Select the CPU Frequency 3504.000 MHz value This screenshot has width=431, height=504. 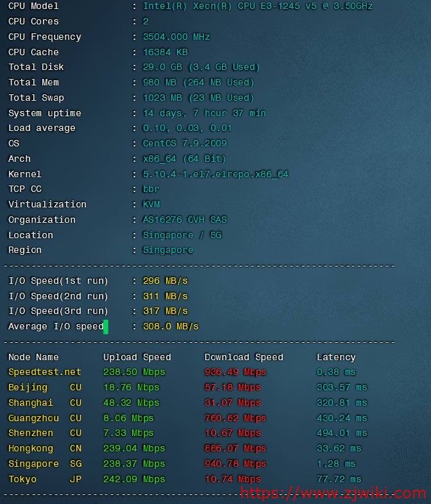(176, 37)
